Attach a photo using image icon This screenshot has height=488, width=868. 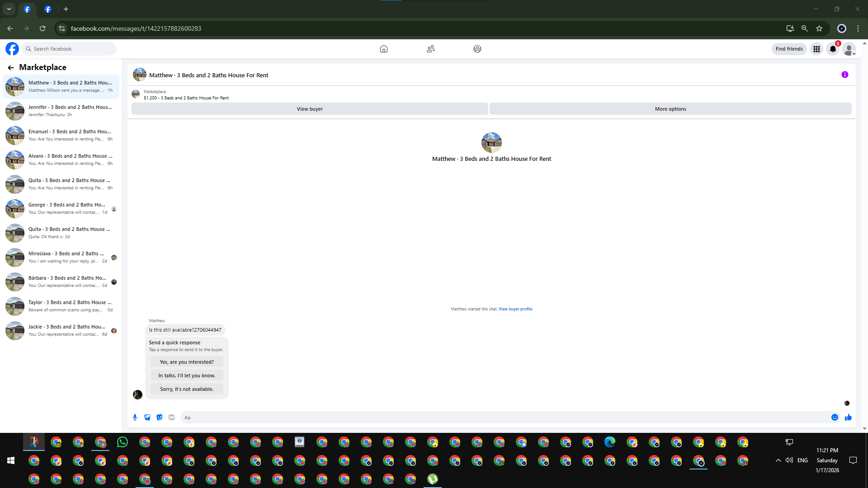pyautogui.click(x=147, y=418)
